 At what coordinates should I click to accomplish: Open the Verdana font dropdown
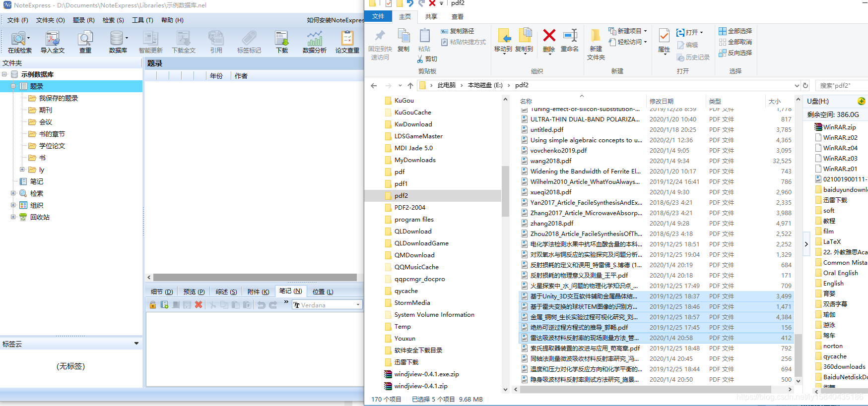point(358,305)
